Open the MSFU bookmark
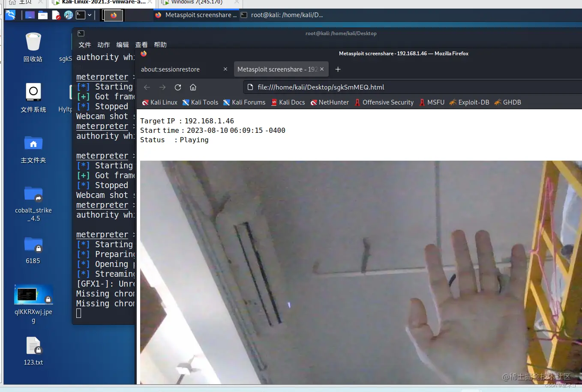Screen dimensions: 582x392 [432, 102]
